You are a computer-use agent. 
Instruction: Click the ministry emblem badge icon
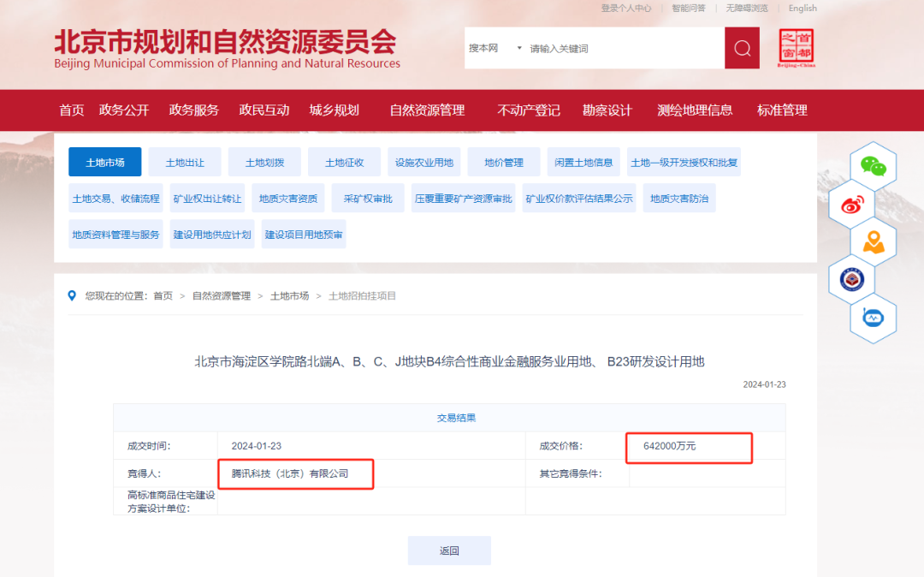(852, 279)
